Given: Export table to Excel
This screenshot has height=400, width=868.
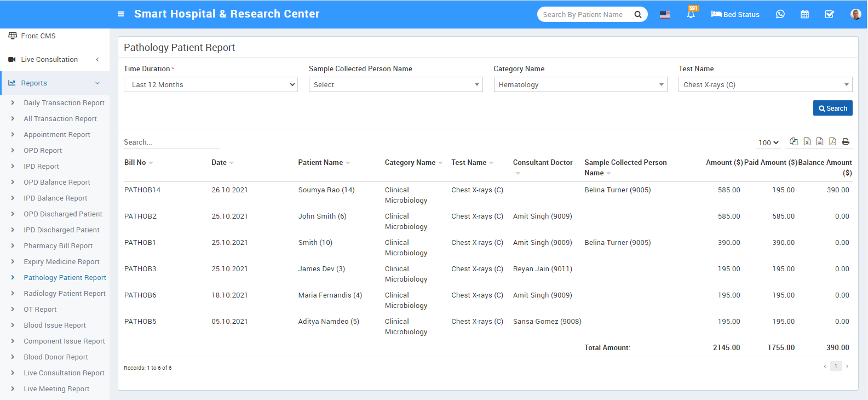Looking at the screenshot, I should (807, 141).
